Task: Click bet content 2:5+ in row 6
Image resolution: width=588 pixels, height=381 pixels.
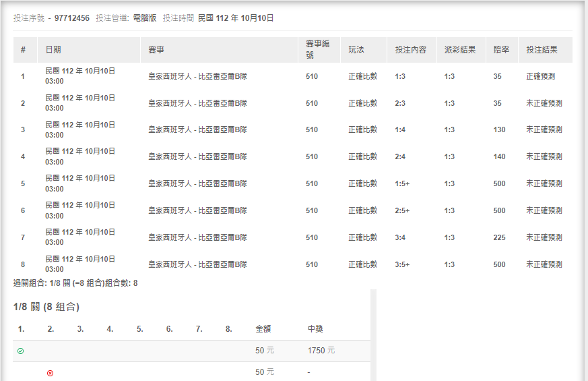Action: 402,210
